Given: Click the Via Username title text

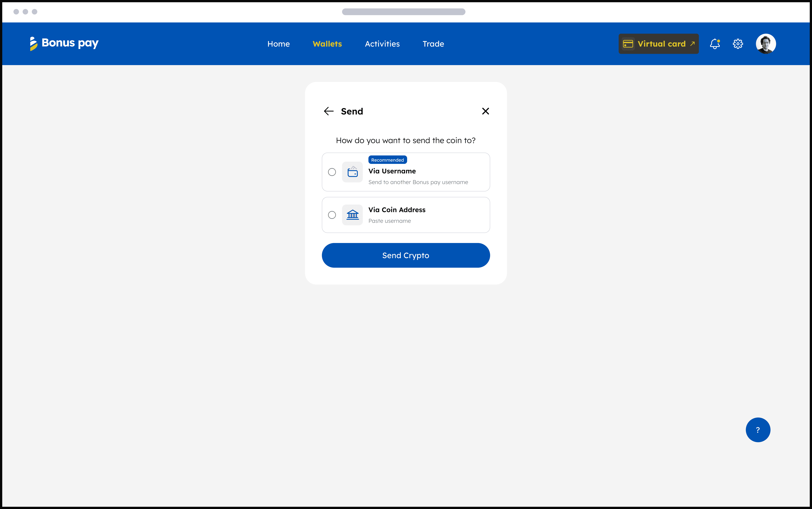Looking at the screenshot, I should coord(392,171).
